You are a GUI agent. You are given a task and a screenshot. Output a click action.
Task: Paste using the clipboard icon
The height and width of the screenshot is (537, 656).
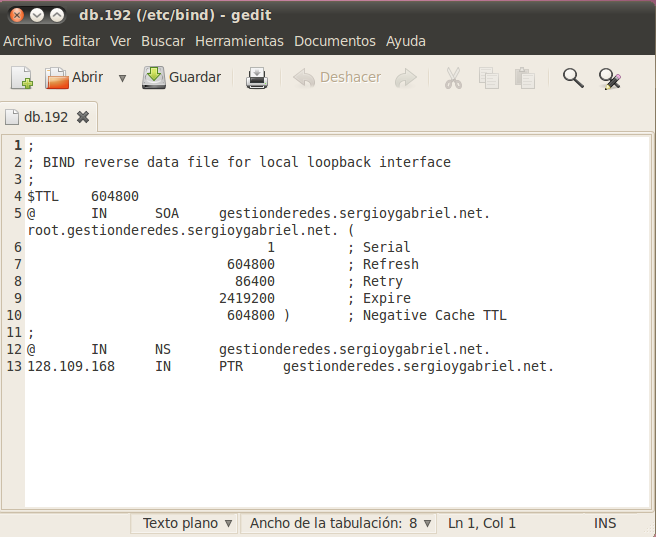[x=525, y=78]
